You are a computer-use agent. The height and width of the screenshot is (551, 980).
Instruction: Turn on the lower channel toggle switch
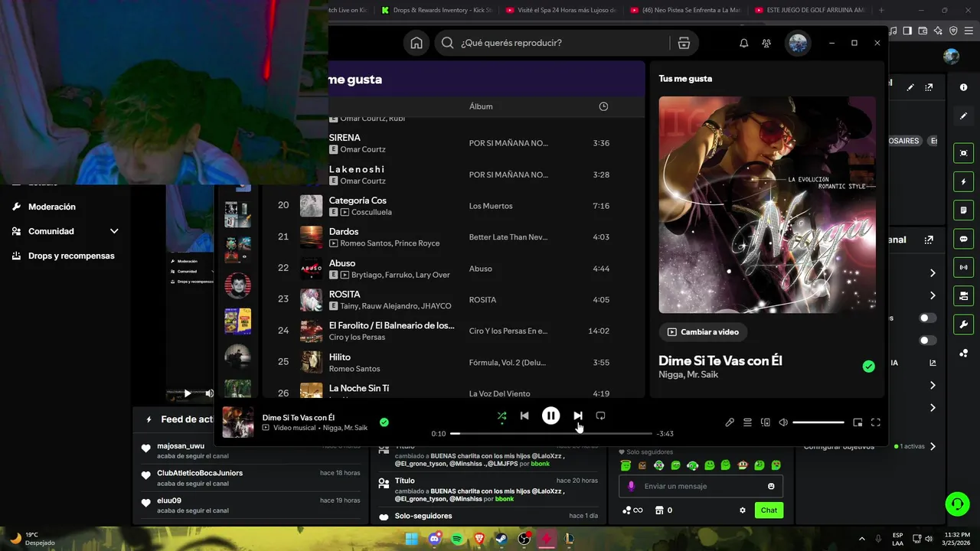[x=927, y=340]
